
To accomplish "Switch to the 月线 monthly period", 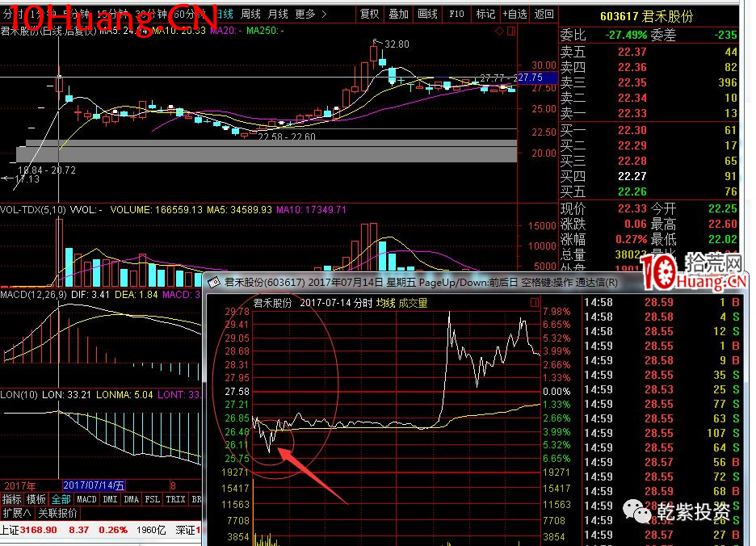I will (278, 14).
